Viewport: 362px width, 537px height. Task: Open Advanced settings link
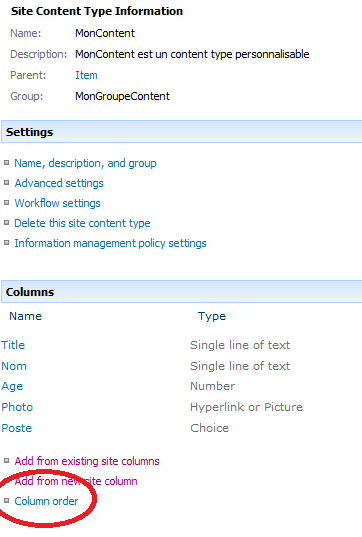tap(59, 183)
